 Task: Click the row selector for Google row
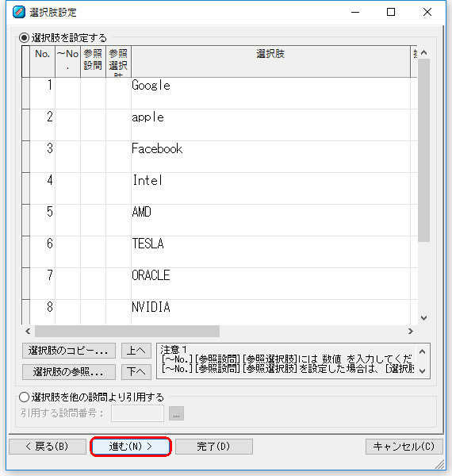coord(26,93)
